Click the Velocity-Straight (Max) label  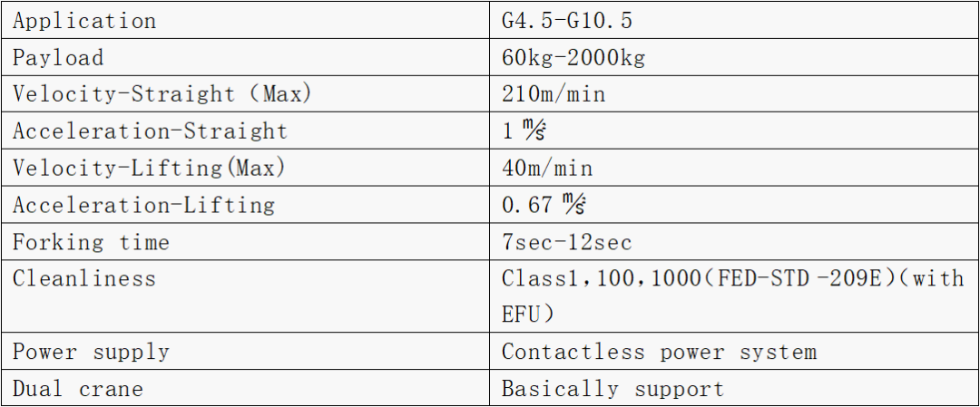click(x=162, y=94)
